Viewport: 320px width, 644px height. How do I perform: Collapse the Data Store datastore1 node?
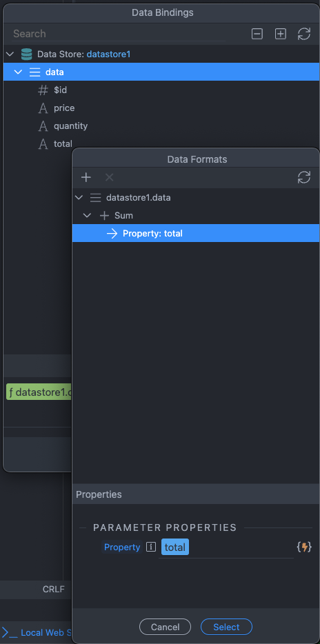10,54
